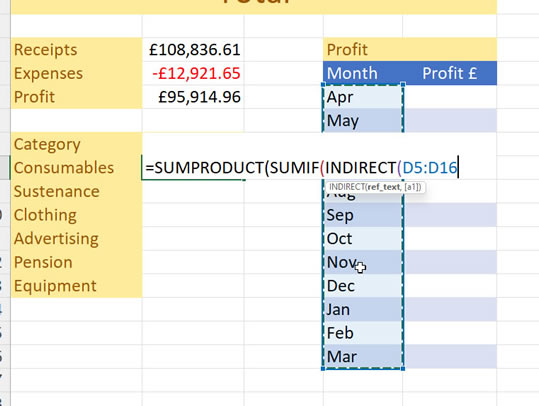Click the £108,836.61 receipts value cell
The height and width of the screenshot is (406, 539).
(193, 50)
